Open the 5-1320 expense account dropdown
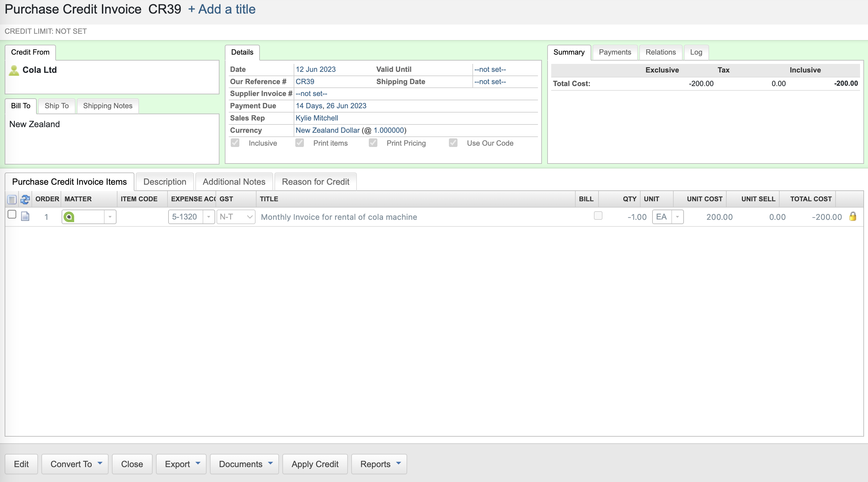 209,217
